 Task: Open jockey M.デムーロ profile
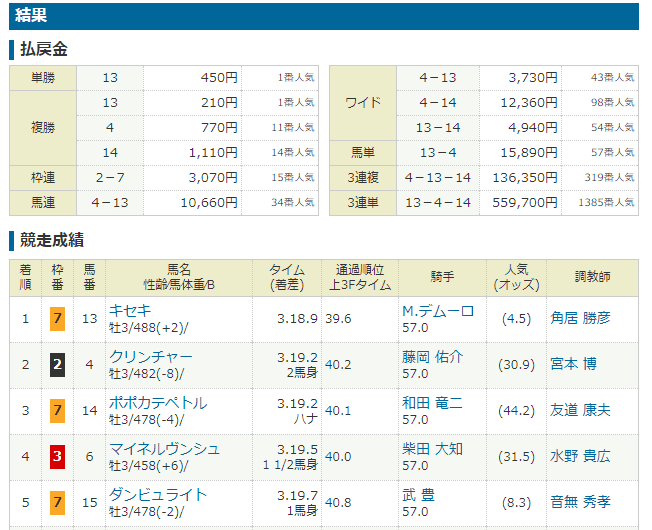(x=438, y=311)
